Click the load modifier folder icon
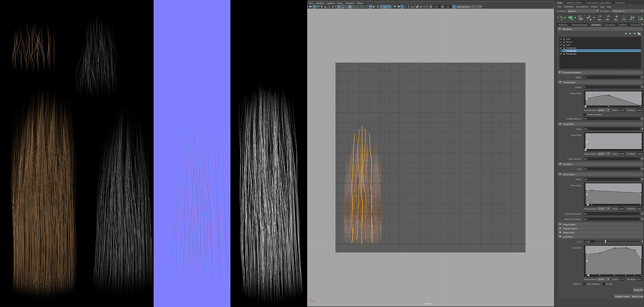The width and height of the screenshot is (644, 307). tap(639, 33)
